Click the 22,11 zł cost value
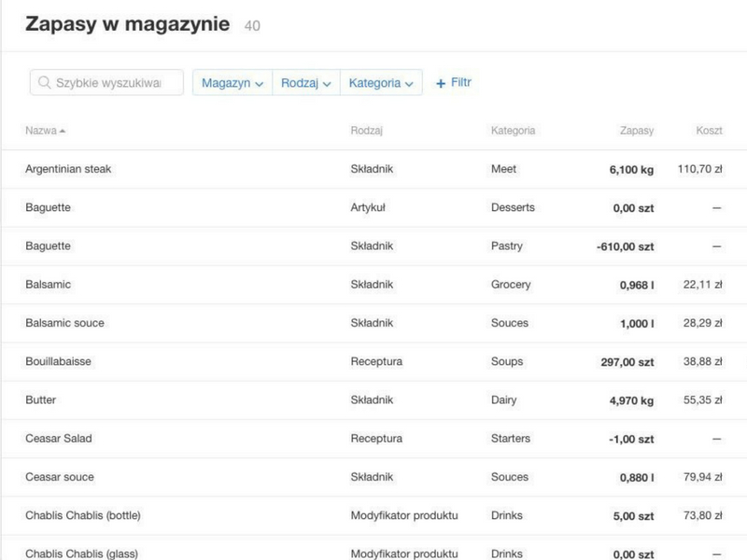Screen dimensions: 747x560 pos(703,285)
